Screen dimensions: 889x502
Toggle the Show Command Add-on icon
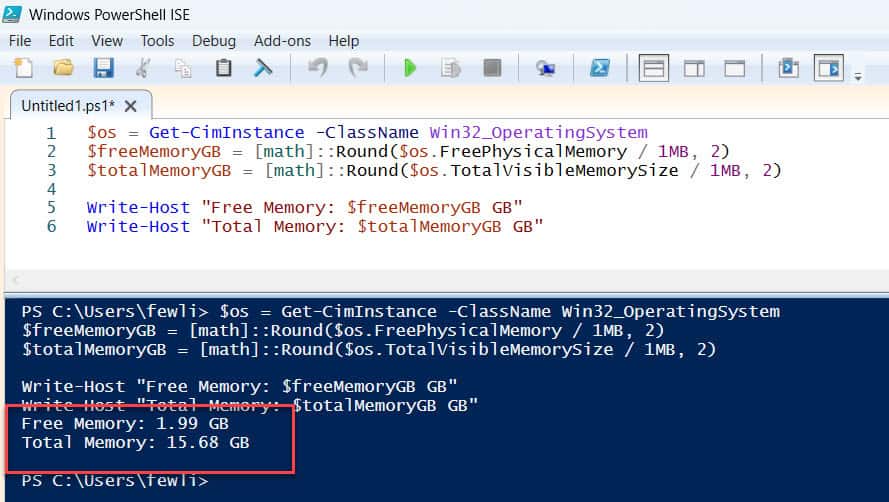coord(829,68)
